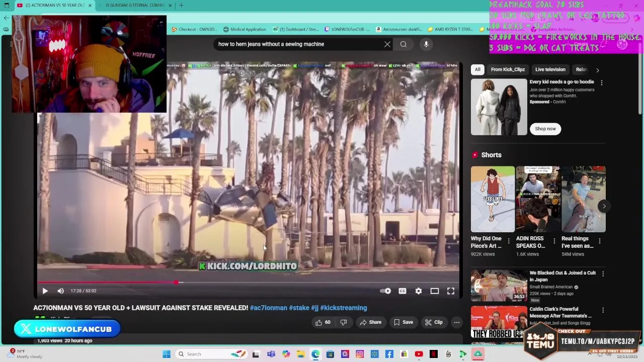Open File Explorer from taskbar
Viewport: 644px width, 362px height.
point(300,354)
